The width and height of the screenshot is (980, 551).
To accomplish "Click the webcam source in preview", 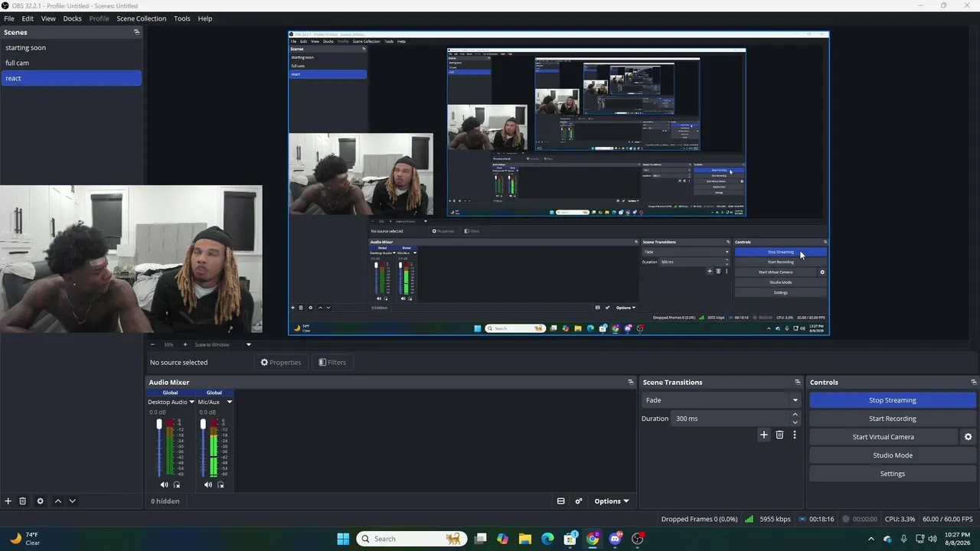I will (131, 259).
